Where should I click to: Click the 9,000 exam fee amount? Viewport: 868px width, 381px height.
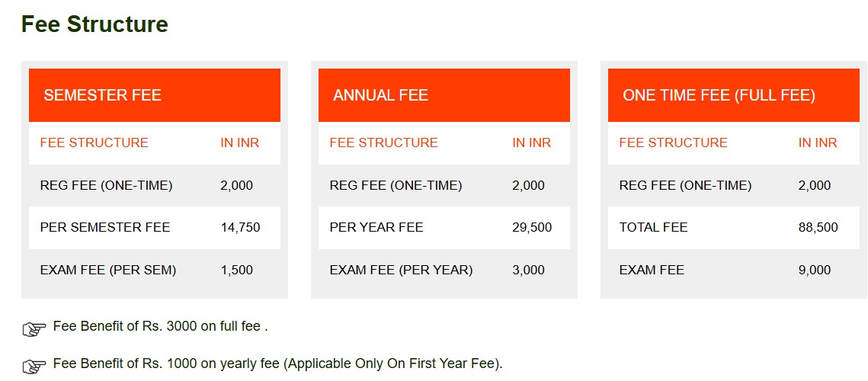point(815,270)
